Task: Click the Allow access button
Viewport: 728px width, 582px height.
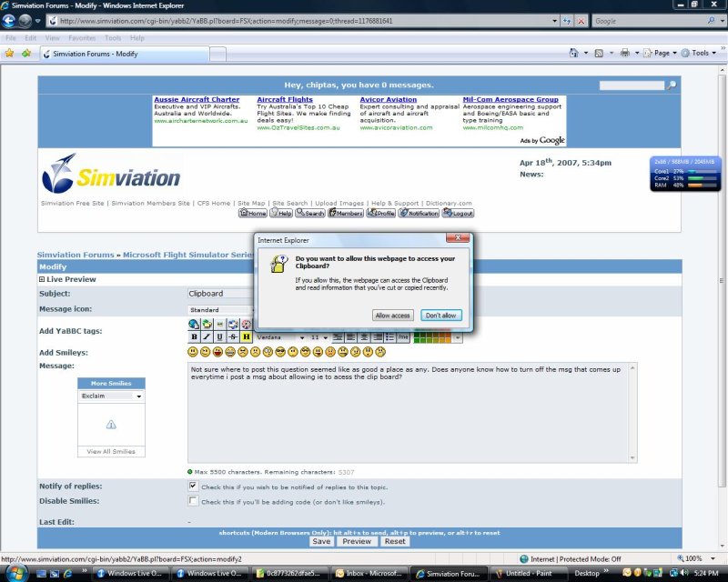Action: pos(393,316)
